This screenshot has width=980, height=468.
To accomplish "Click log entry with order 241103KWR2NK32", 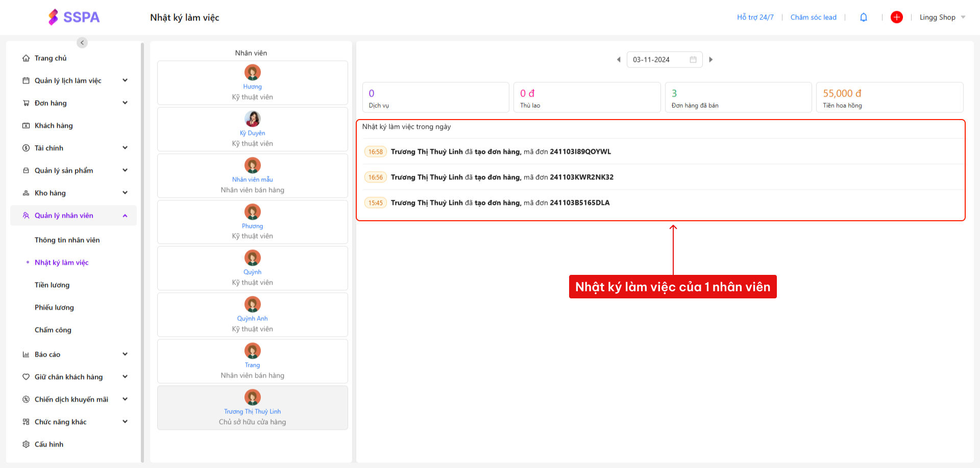I will (x=664, y=177).
